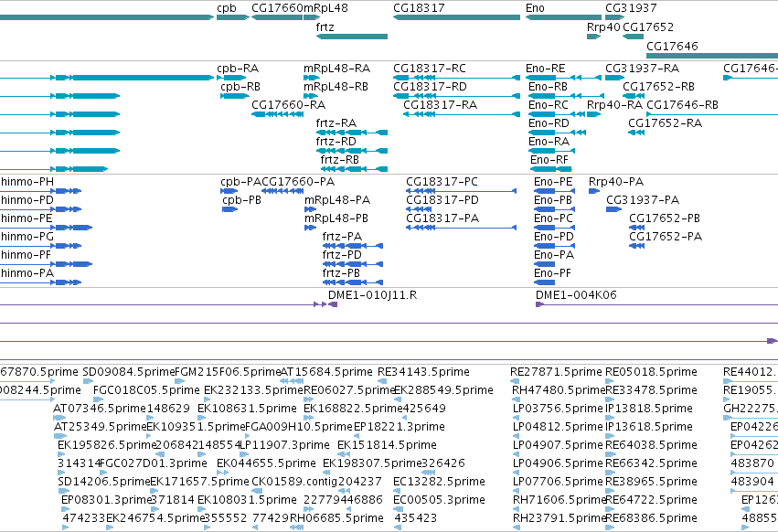The width and height of the screenshot is (778, 532).
Task: Click the hinmo-PA protein label
Action: 27,274
